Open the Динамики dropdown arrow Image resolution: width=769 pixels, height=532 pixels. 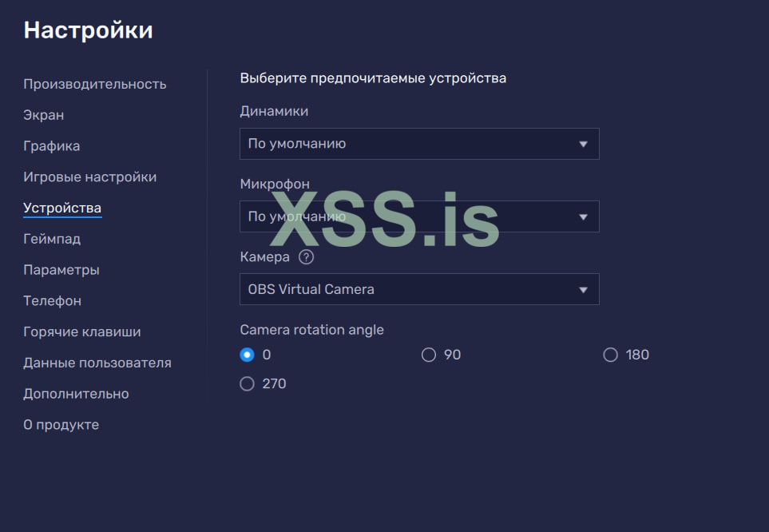583,144
